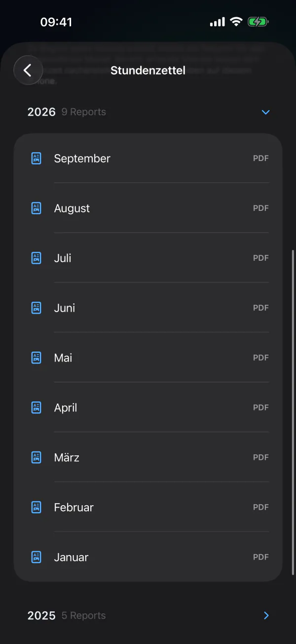This screenshot has width=296, height=644.
Task: Click the Februar report document icon
Action: pos(37,508)
